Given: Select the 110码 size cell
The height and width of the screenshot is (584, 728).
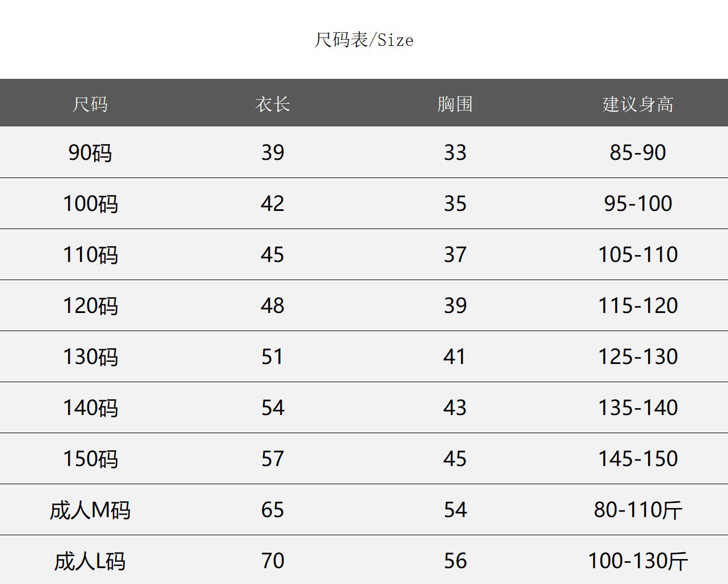Looking at the screenshot, I should click(90, 255).
